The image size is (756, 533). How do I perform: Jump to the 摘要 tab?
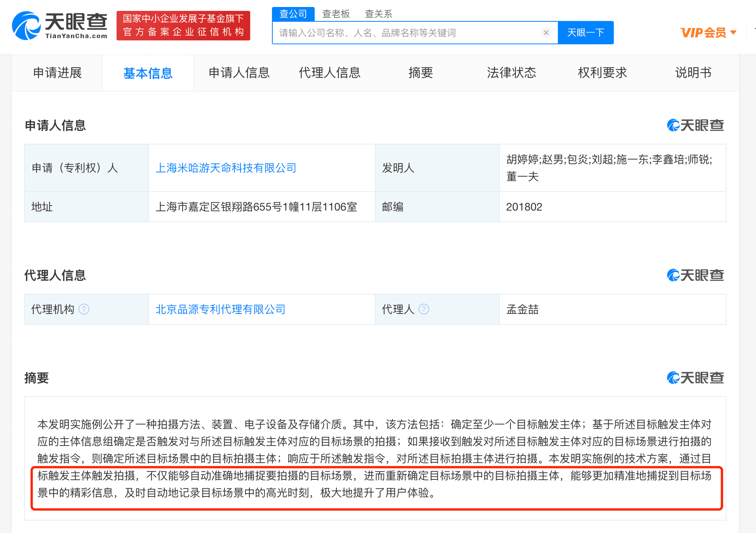tap(421, 73)
